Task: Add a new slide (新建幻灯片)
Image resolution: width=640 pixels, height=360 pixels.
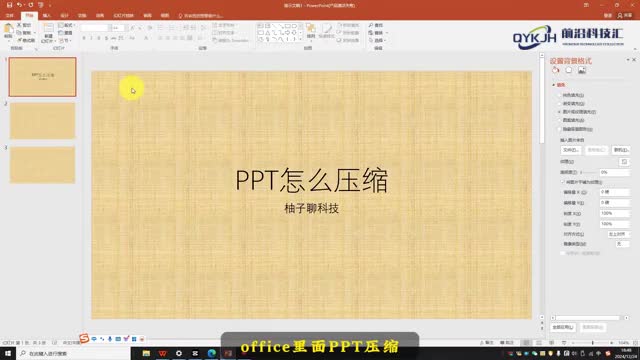Action: pyautogui.click(x=48, y=33)
